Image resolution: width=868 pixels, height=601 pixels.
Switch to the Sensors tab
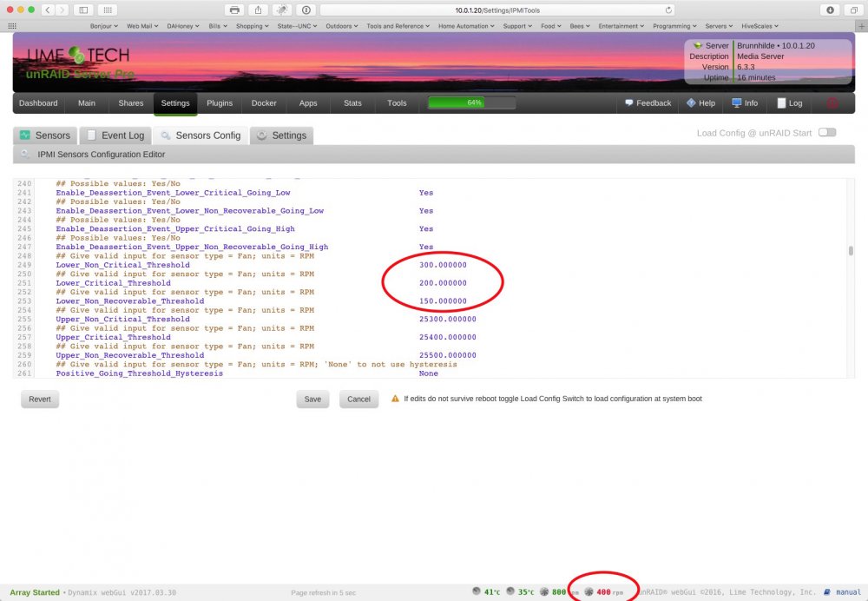click(x=45, y=135)
